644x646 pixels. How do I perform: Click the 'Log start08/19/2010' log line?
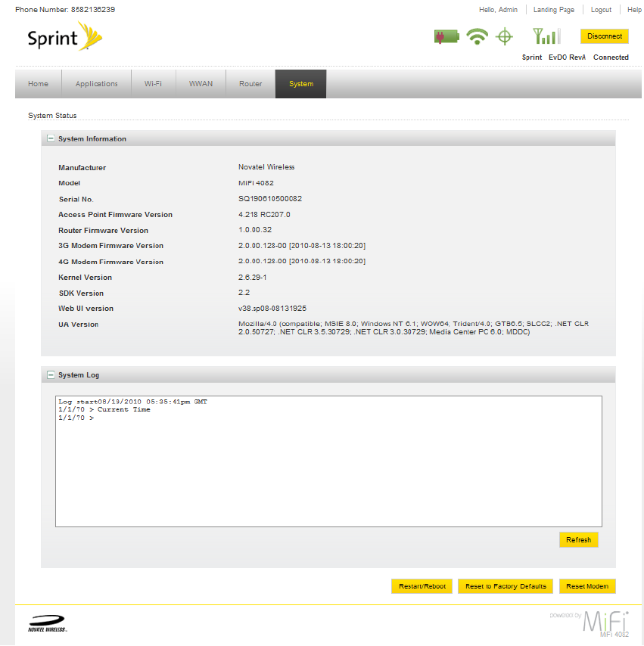click(x=132, y=402)
